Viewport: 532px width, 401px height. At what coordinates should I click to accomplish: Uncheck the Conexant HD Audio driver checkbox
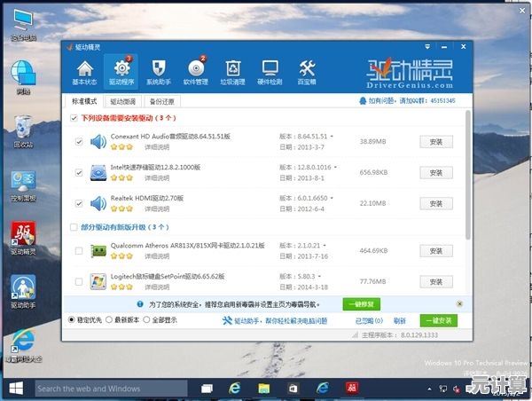[x=79, y=141]
